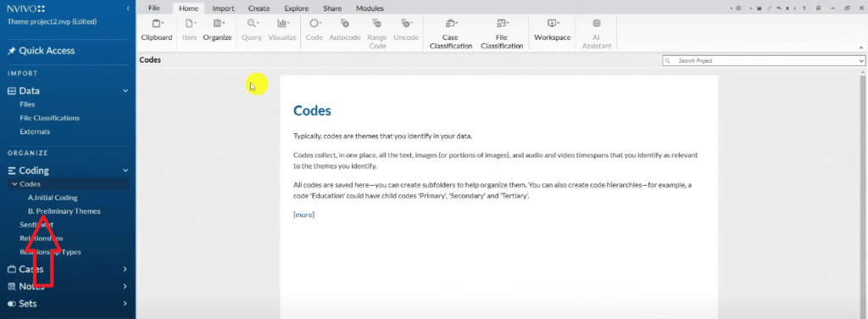The image size is (868, 319).
Task: Open the Search Project dropdown arrow
Action: tap(861, 60)
